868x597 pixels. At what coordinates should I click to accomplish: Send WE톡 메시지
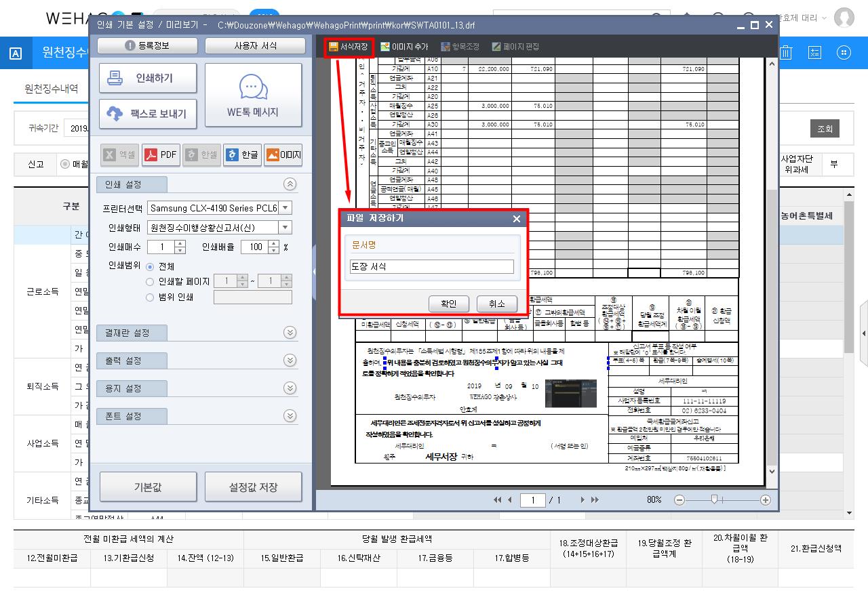(x=252, y=96)
